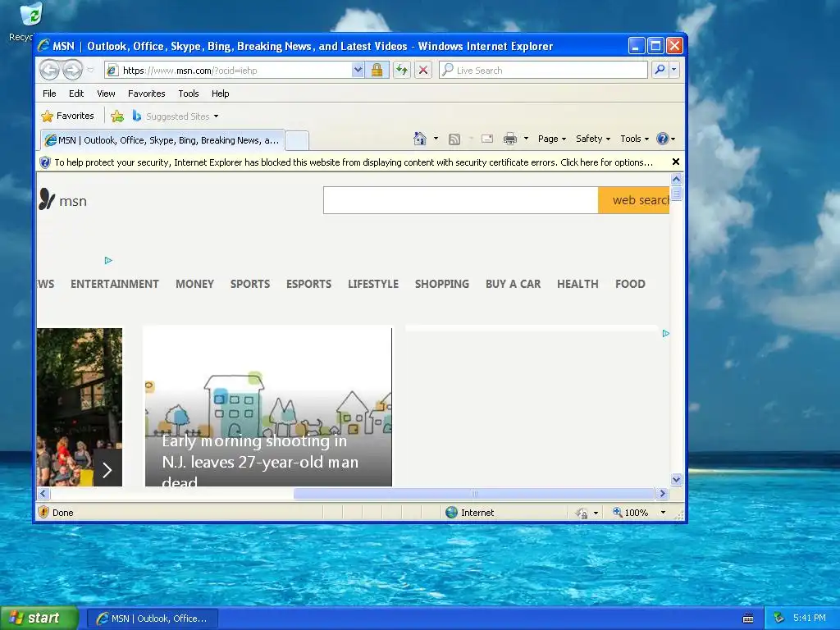The height and width of the screenshot is (630, 840).
Task: Click the MSN web search input field
Action: pos(461,200)
